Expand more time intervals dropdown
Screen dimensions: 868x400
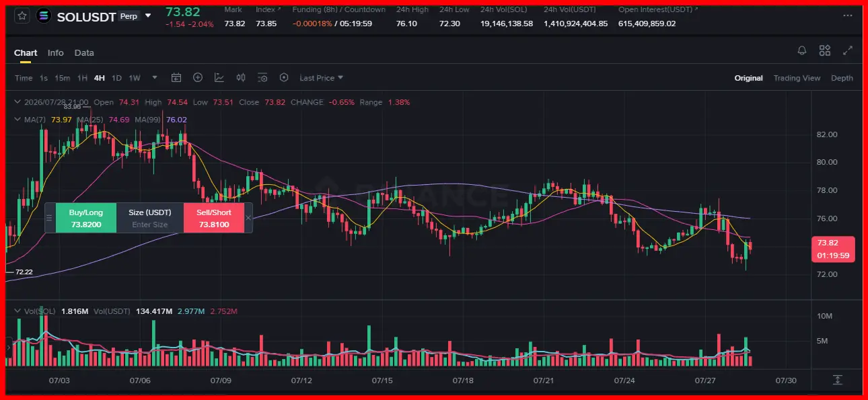click(x=155, y=77)
